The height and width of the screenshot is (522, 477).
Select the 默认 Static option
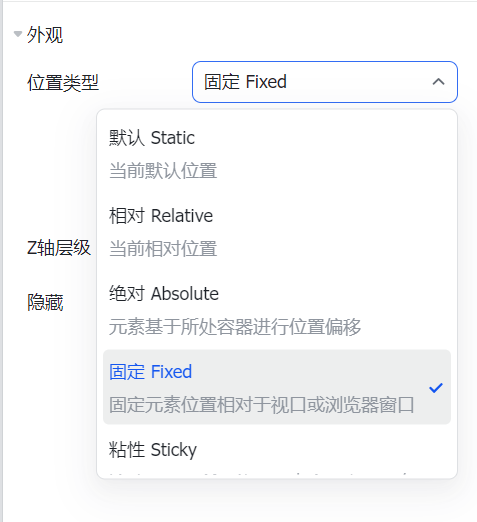click(152, 138)
